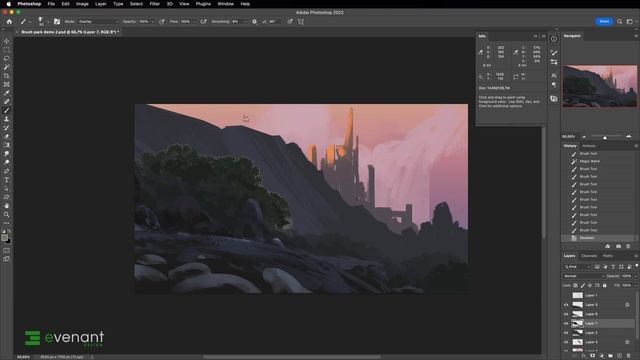Open Layers panel Fill dropdown
The height and width of the screenshot is (360, 640).
635,285
